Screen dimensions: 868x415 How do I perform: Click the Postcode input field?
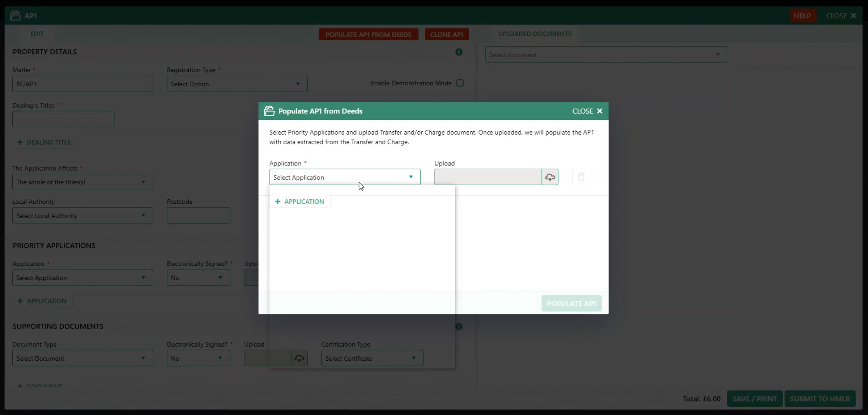[x=198, y=216]
